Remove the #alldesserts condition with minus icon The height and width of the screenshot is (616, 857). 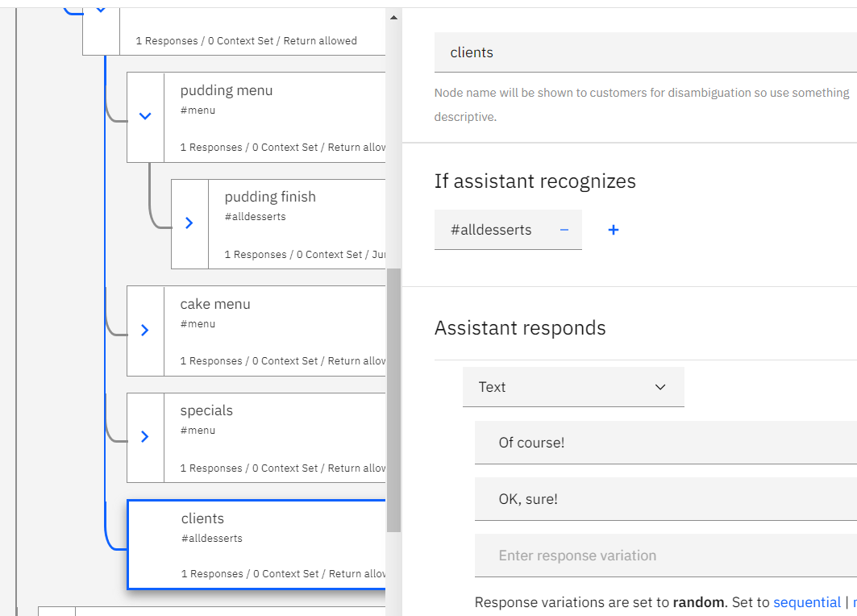564,230
